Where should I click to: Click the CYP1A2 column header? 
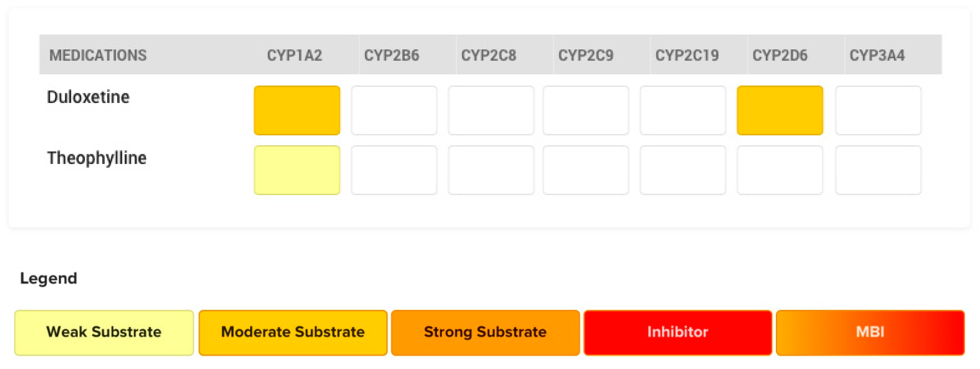[x=295, y=56]
